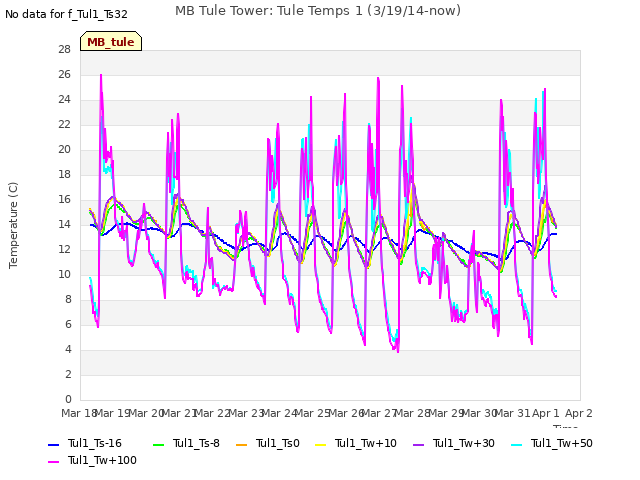Select the Tul1_Tw+100 legend entry

pos(92,461)
